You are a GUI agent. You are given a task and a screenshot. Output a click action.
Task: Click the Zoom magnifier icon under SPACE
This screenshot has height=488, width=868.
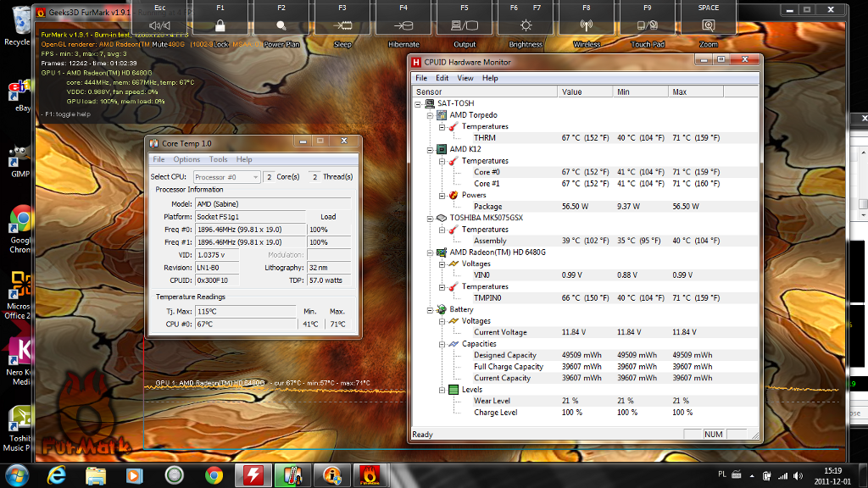pos(708,25)
